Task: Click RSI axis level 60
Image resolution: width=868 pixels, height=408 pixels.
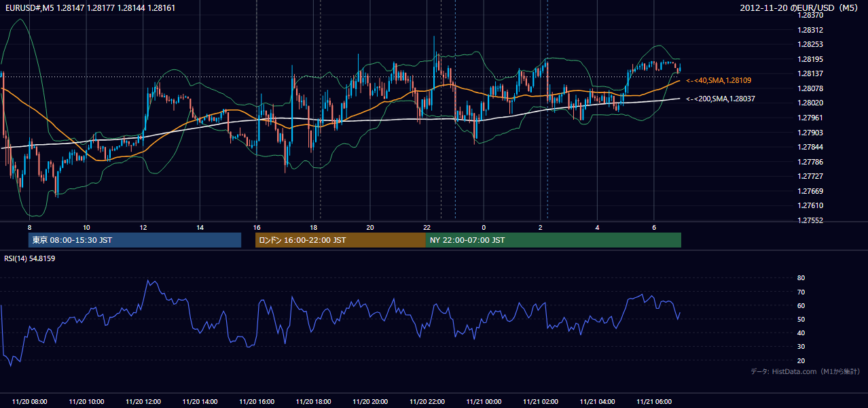Action: [x=801, y=305]
